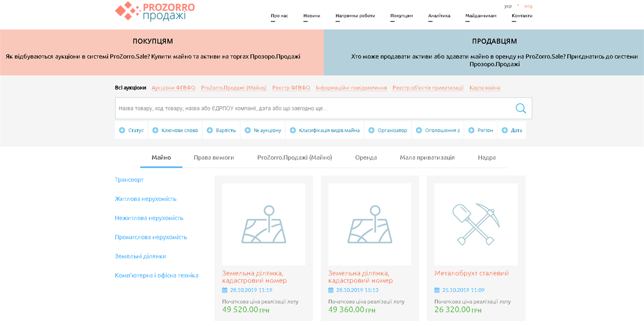Open the Напрямки роботи menu
The height and width of the screenshot is (326, 644).
(355, 16)
